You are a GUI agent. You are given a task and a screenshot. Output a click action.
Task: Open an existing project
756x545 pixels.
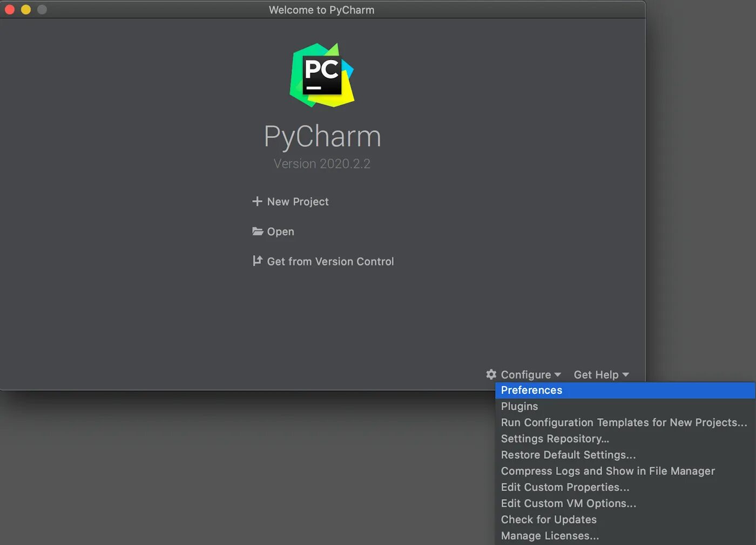(x=273, y=231)
